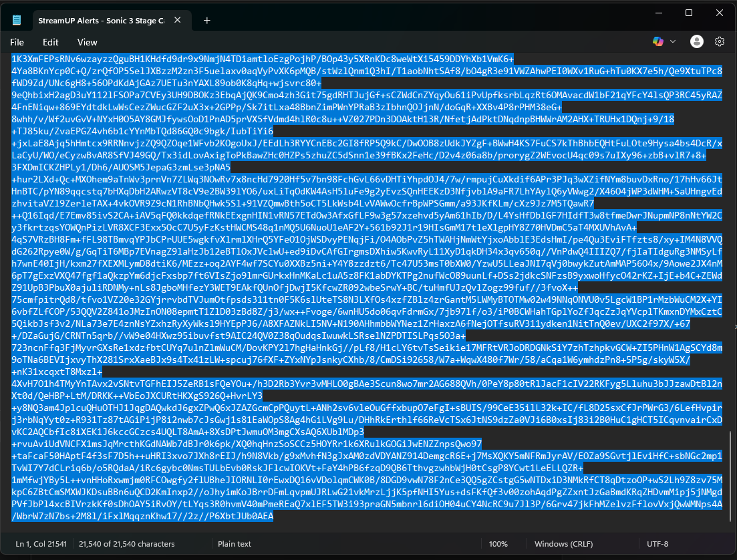Click the character count in status bar

126,544
